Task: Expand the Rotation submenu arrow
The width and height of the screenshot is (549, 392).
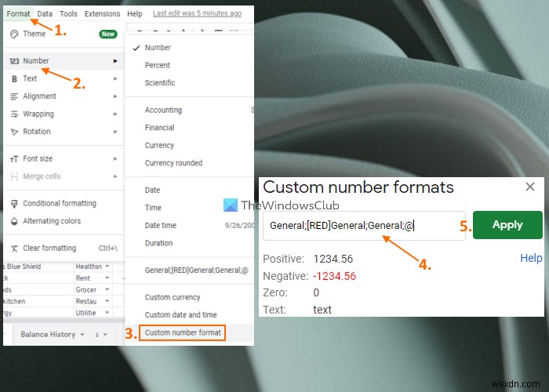Action: coord(115,132)
